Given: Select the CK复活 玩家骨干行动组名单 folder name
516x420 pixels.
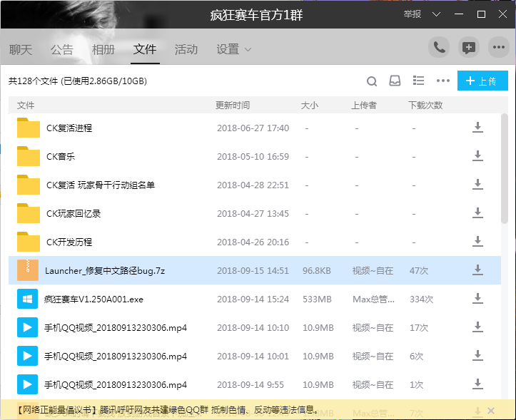Looking at the screenshot, I should pos(101,185).
